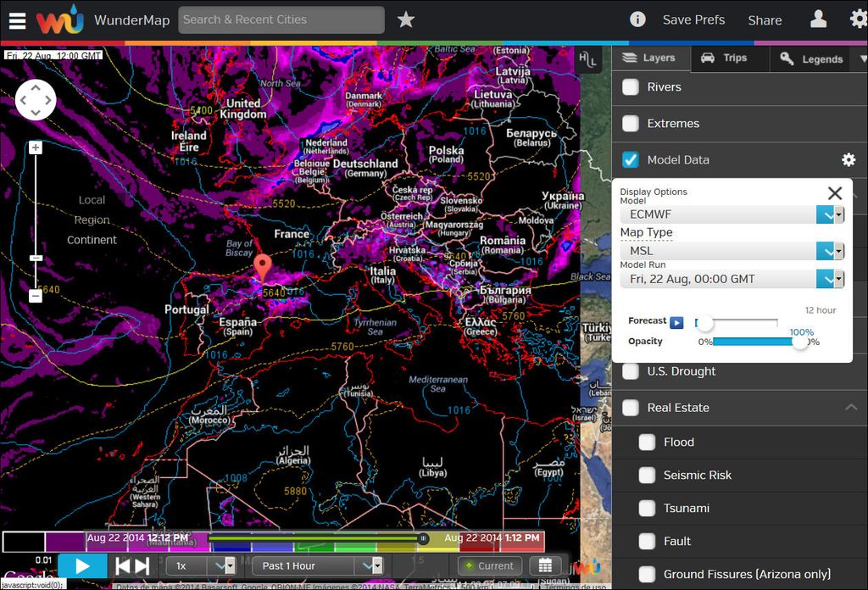Click the red location pin marker
Screen dimensions: 868x590
coord(263,267)
